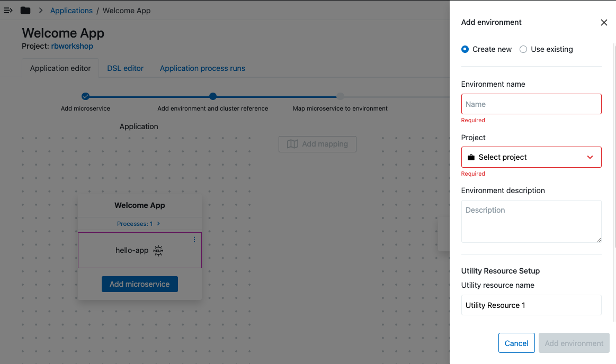Click the Helm icon beside hello-app
This screenshot has height=364, width=616.
158,251
